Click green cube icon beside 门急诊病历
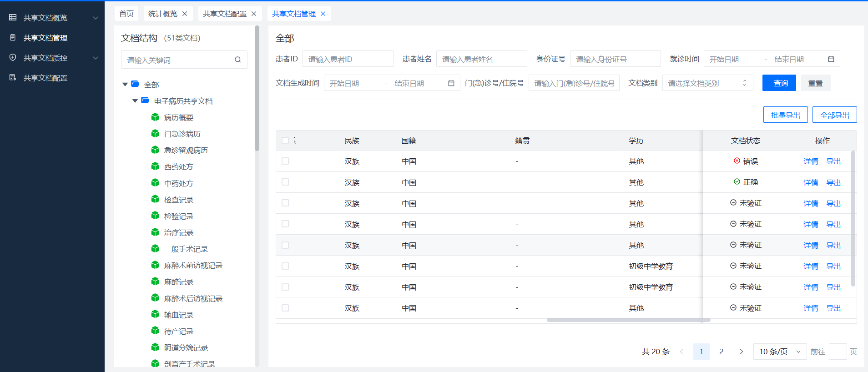 click(x=155, y=134)
